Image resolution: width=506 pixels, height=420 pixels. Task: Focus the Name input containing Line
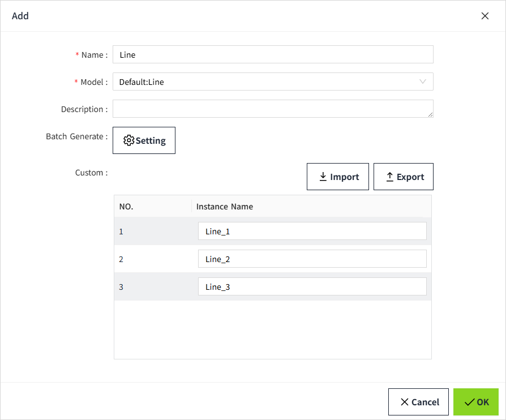click(x=273, y=55)
